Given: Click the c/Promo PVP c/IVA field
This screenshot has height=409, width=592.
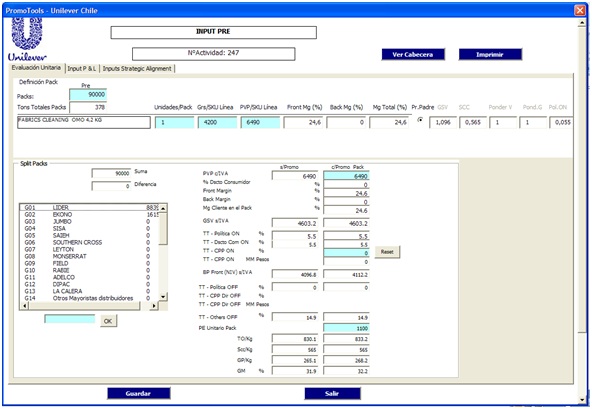Looking at the screenshot, I should pos(346,176).
